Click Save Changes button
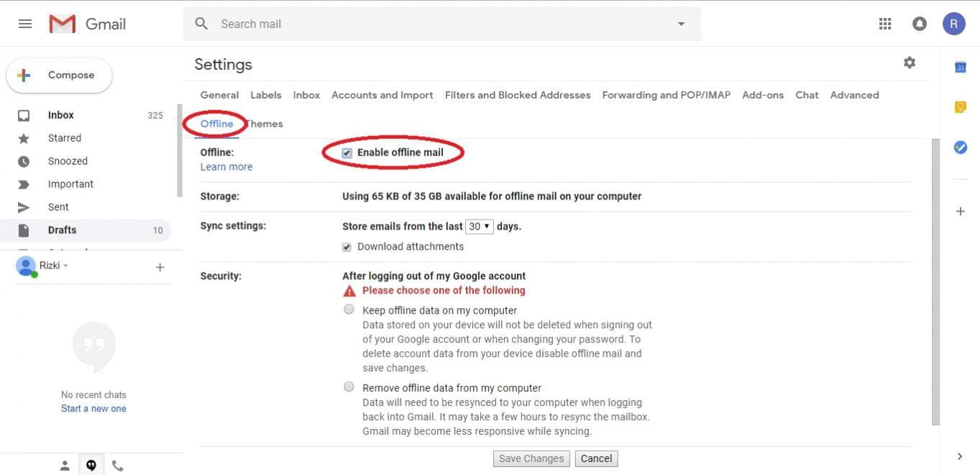The width and height of the screenshot is (980, 475). coord(531,459)
